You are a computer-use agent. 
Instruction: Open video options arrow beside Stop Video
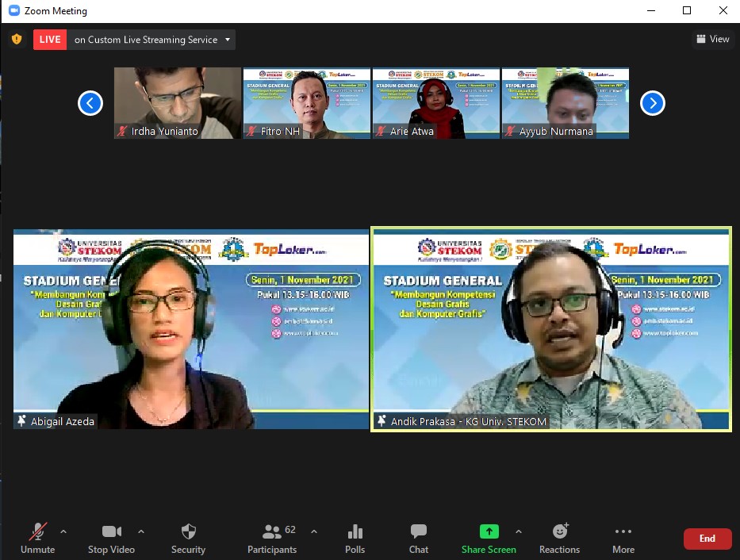(x=141, y=531)
